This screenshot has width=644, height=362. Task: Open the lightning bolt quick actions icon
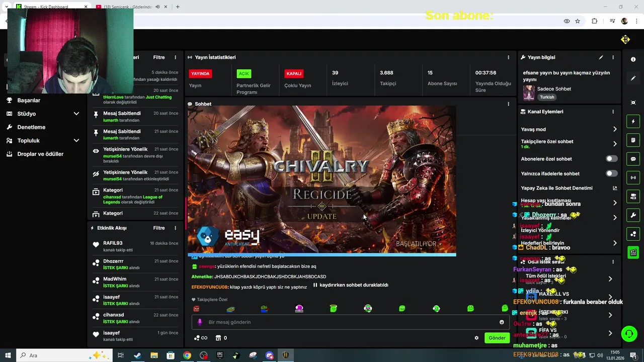click(633, 122)
